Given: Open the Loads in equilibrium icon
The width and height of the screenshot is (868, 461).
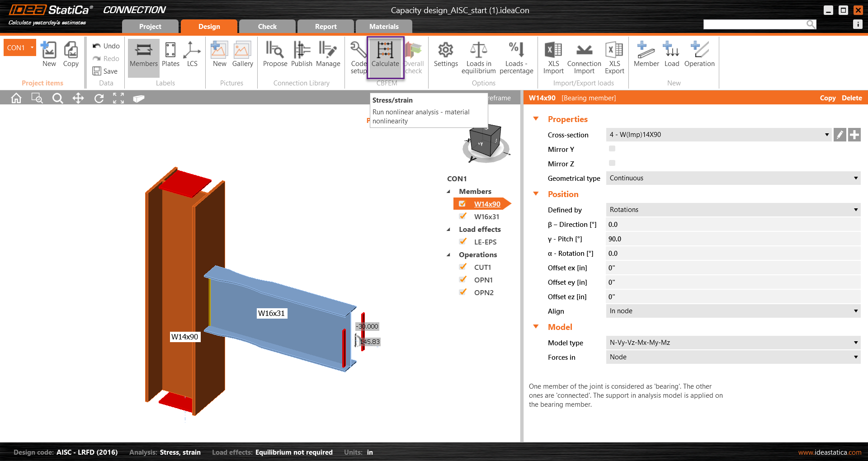Looking at the screenshot, I should 478,54.
